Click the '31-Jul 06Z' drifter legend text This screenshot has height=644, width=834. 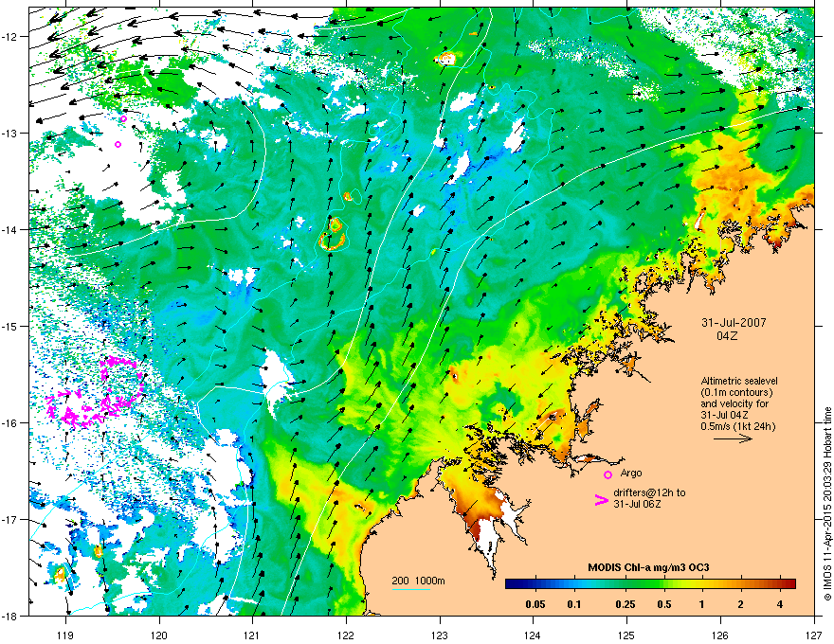(637, 504)
